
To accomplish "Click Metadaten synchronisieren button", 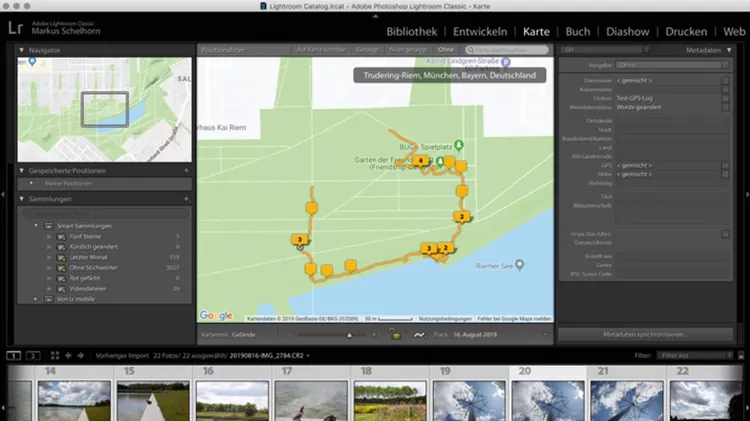I will pyautogui.click(x=645, y=334).
